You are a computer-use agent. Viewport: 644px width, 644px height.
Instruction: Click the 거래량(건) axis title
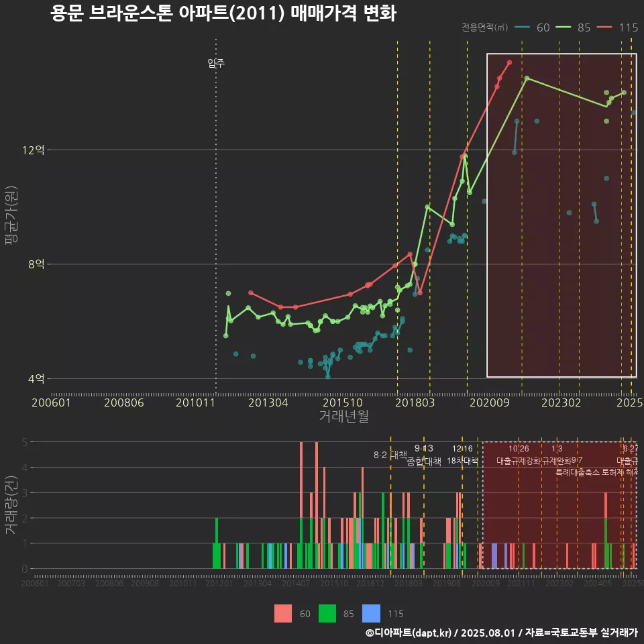pos(11,505)
